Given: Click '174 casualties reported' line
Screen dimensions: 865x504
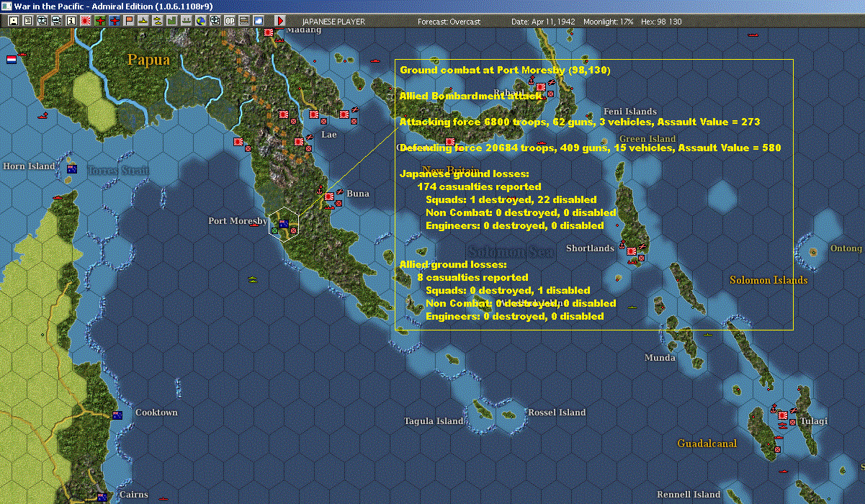Looking at the screenshot, I should click(479, 186).
